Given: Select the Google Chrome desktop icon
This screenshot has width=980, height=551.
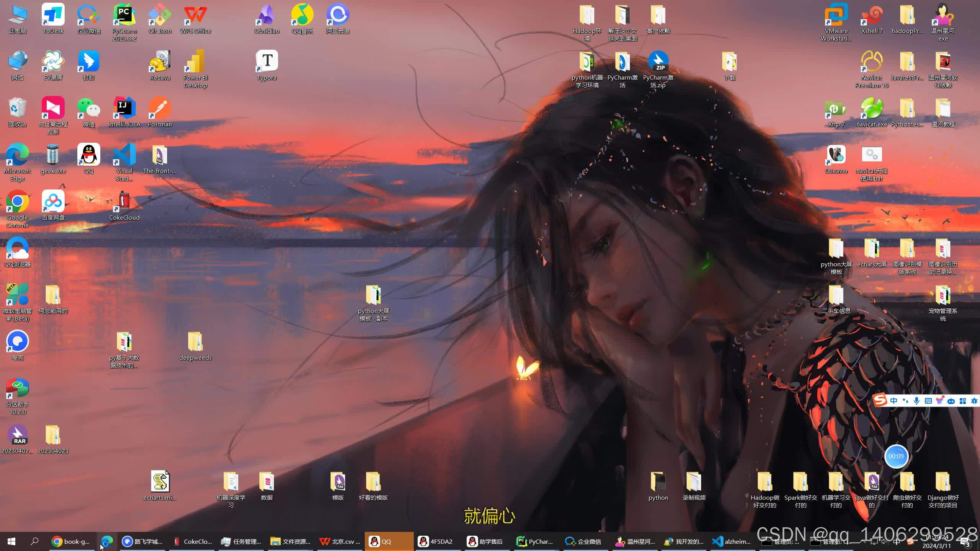Looking at the screenshot, I should (x=18, y=210).
